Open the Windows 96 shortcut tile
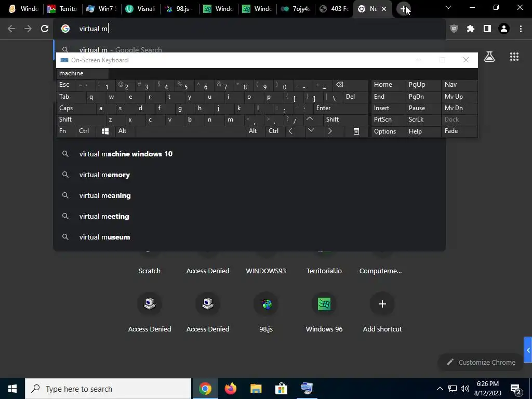532x399 pixels. (324, 313)
